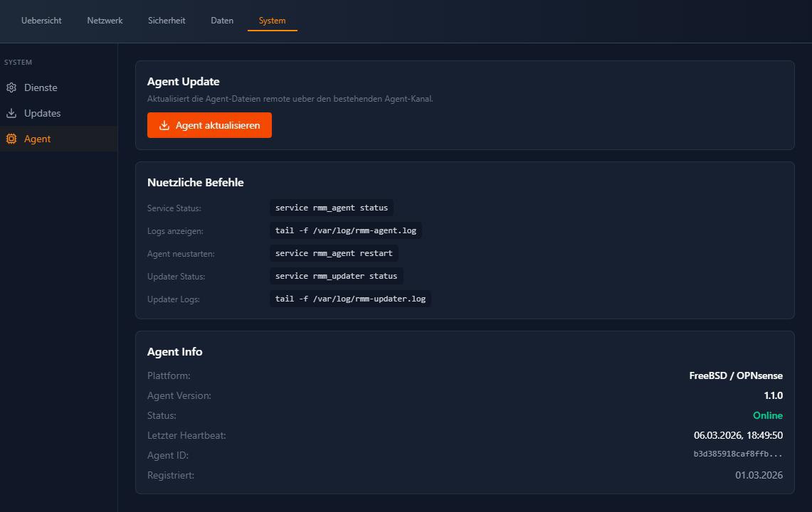Image resolution: width=812 pixels, height=512 pixels.
Task: Click command 'service rmm_agent status'
Action: 332,208
